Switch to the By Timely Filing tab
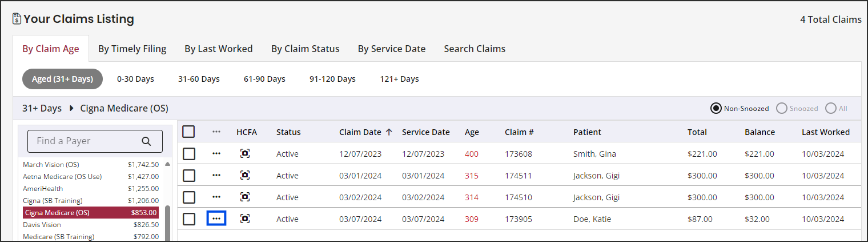This screenshot has height=242, width=868. 132,49
